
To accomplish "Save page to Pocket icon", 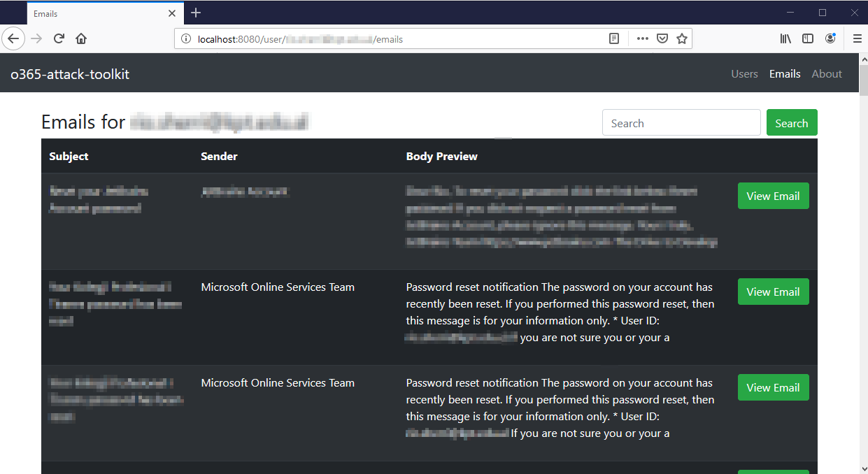I will 662,39.
